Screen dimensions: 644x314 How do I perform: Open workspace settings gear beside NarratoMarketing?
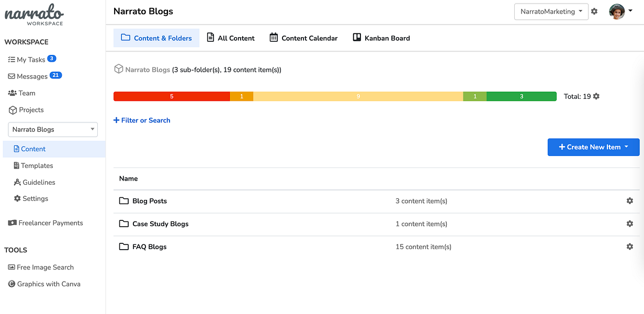pyautogui.click(x=594, y=11)
